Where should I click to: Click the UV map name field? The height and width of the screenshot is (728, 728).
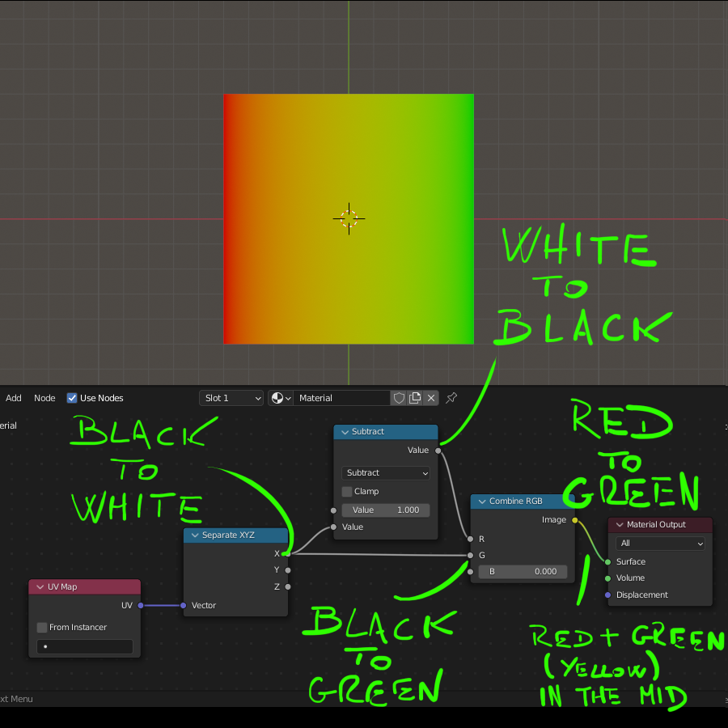[85, 646]
